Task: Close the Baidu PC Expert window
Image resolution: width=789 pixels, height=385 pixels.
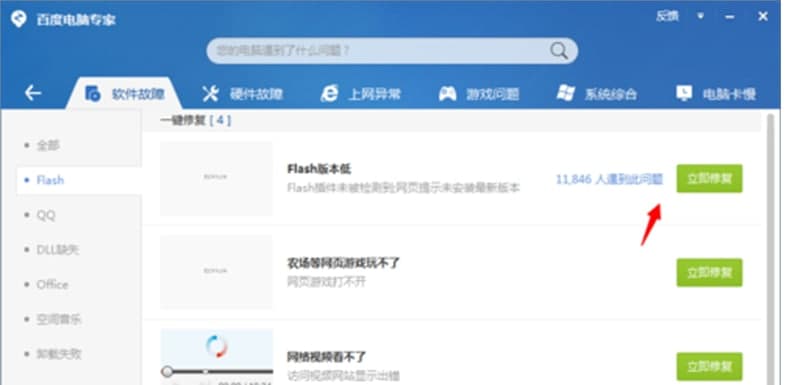Action: 762,16
